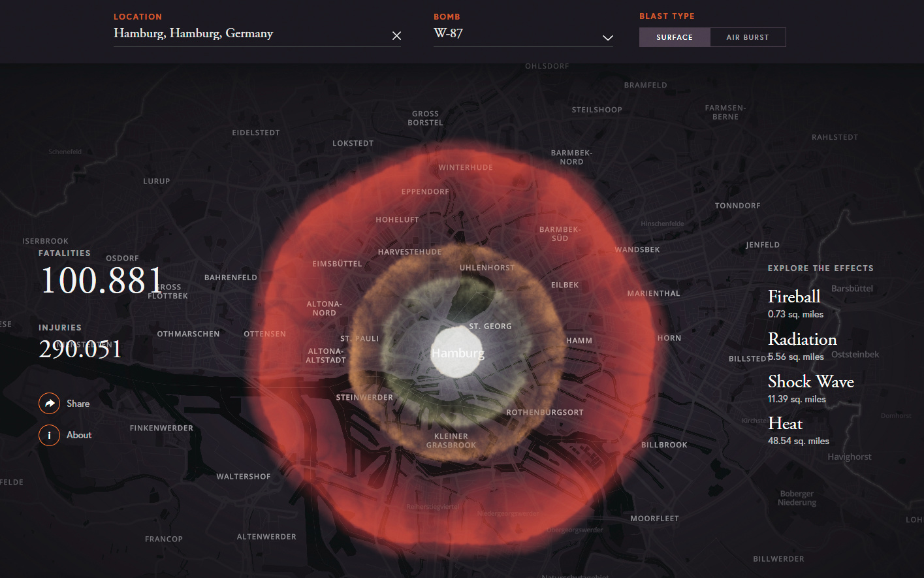This screenshot has width=924, height=578.
Task: Click the Uhlenhorst map label
Action: coord(487,268)
